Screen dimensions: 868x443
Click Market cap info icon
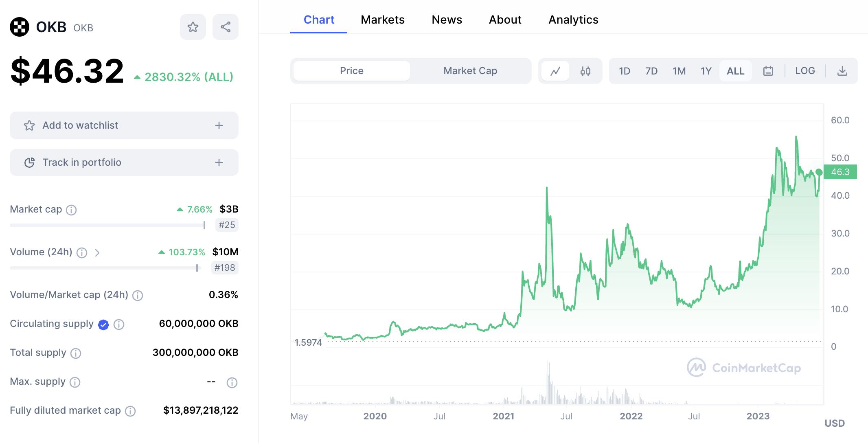point(71,210)
